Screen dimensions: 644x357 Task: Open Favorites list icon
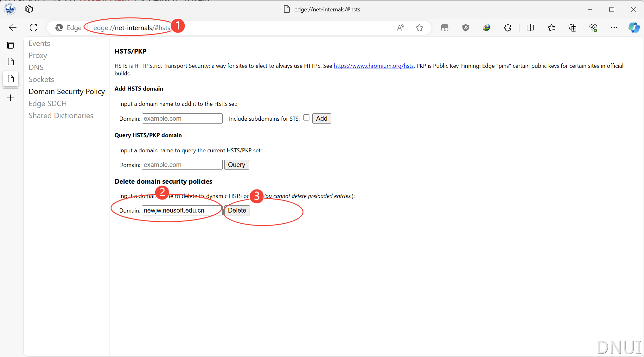pyautogui.click(x=552, y=28)
